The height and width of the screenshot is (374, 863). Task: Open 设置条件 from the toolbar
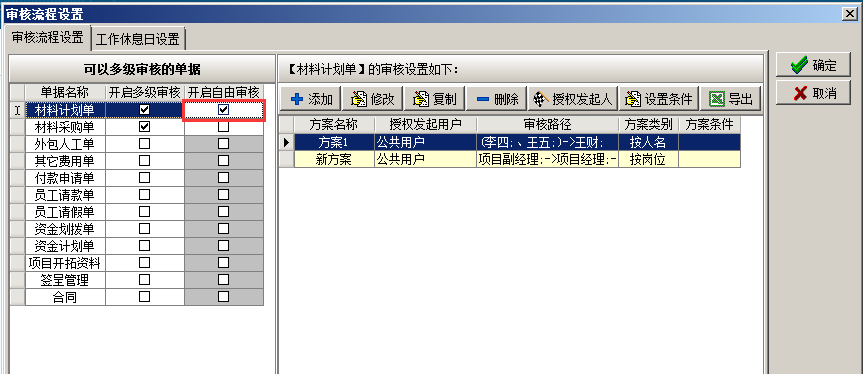coord(659,99)
